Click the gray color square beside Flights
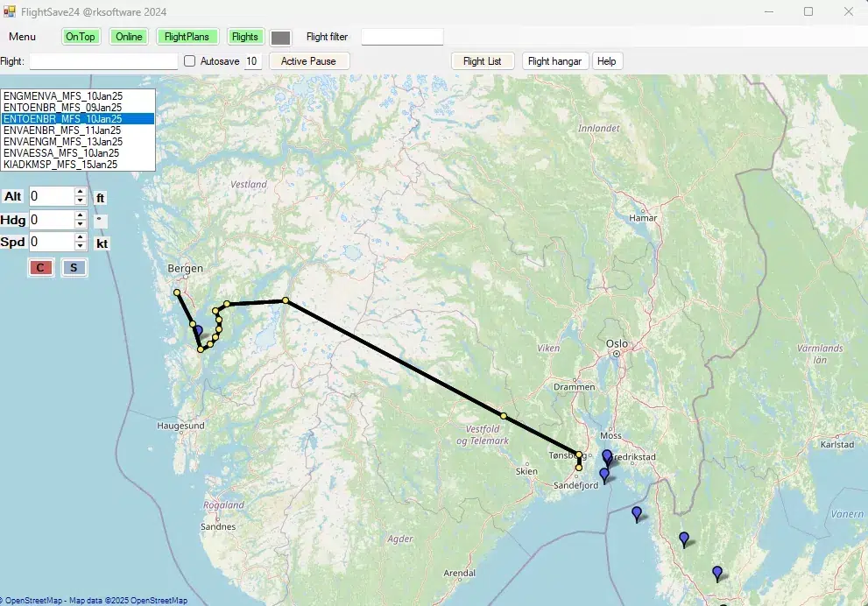The width and height of the screenshot is (868, 606). (280, 38)
